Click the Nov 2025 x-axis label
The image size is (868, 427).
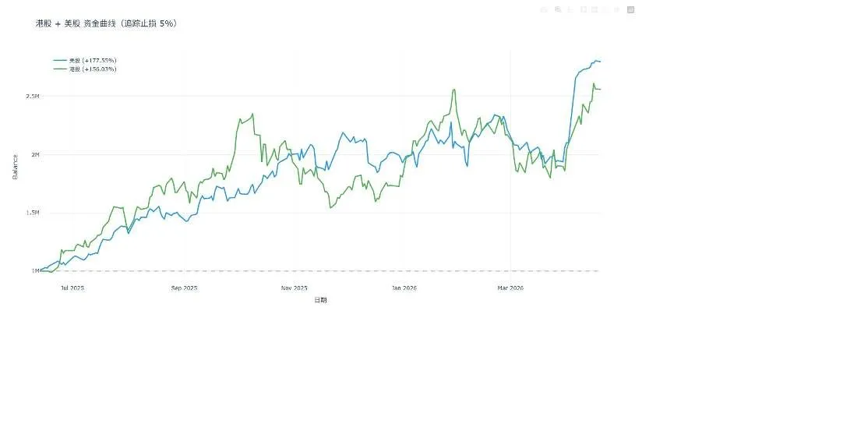(294, 288)
